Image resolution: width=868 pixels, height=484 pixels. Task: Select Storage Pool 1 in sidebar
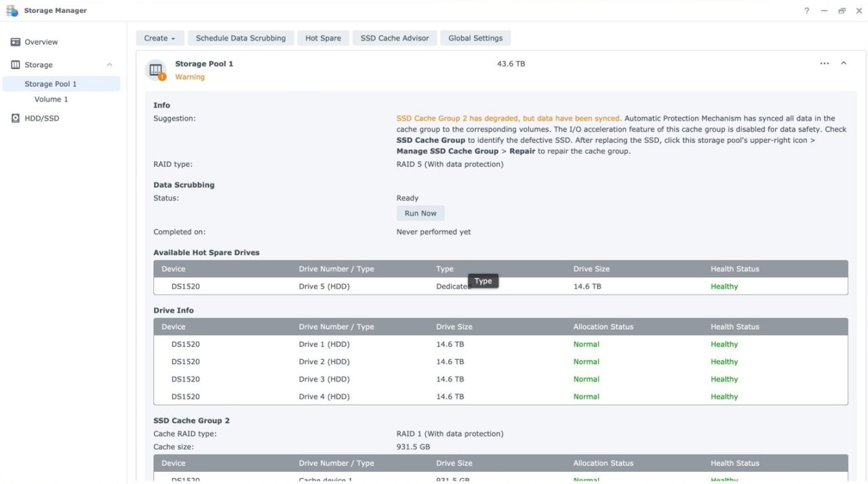51,84
